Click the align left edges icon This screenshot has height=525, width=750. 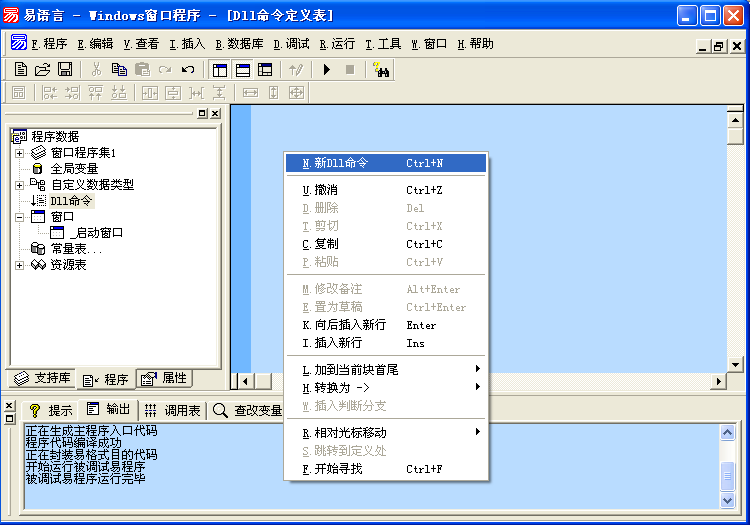coord(49,92)
